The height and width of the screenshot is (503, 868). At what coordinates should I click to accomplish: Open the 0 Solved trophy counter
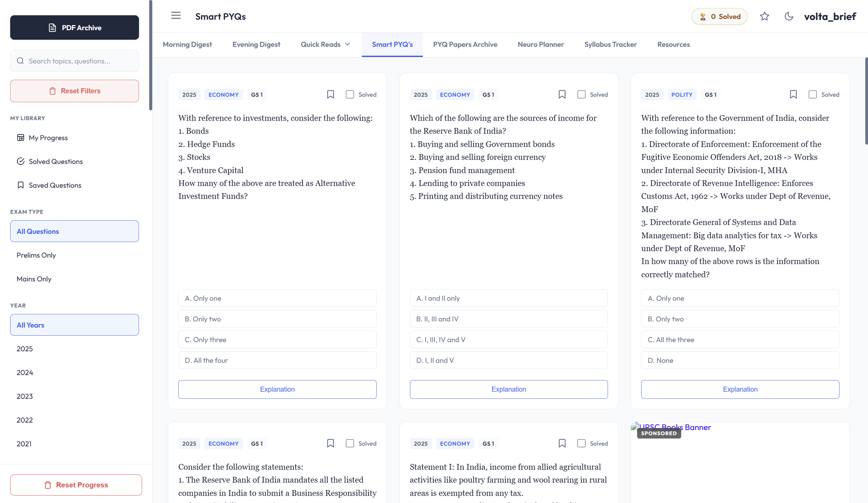coord(719,16)
